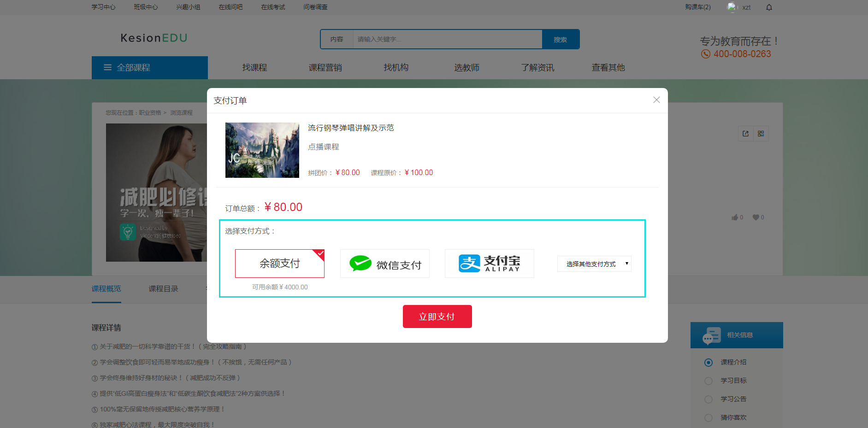
Task: Select 余额支付 as payment method
Action: tap(279, 263)
